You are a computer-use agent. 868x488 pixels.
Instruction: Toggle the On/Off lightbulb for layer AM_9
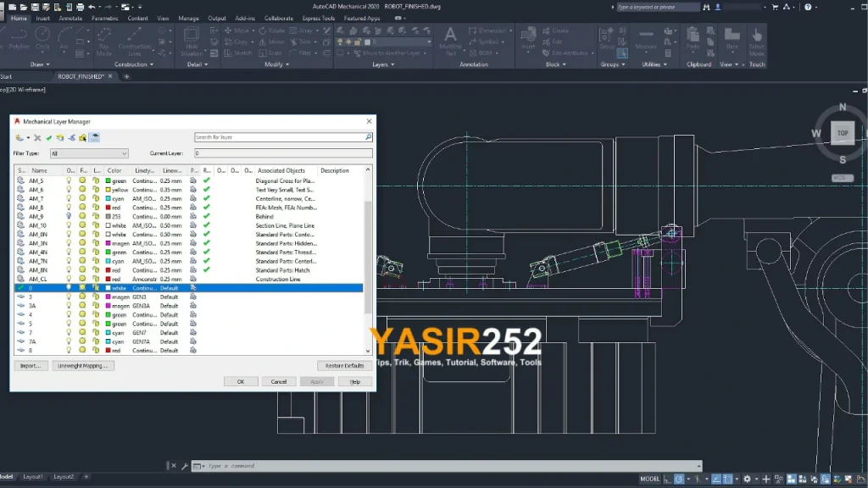[69, 216]
